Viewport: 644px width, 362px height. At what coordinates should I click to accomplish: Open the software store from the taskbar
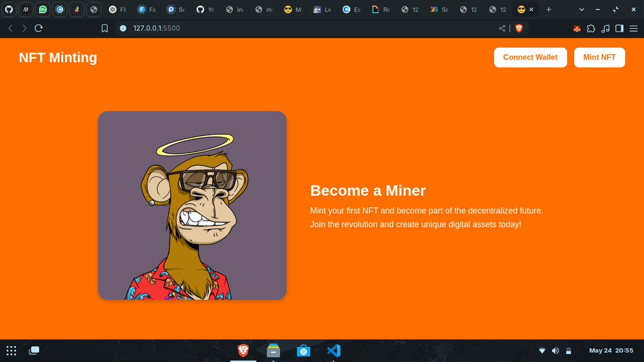coord(303,351)
